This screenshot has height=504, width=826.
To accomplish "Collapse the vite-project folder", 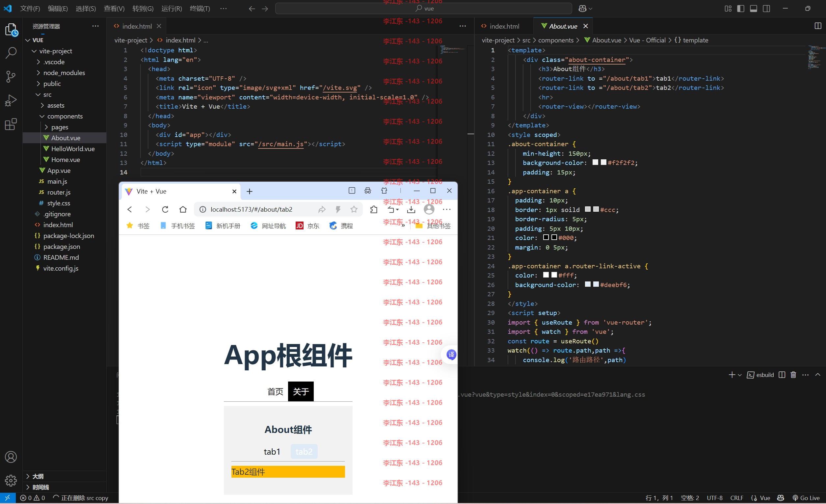I will pos(34,51).
